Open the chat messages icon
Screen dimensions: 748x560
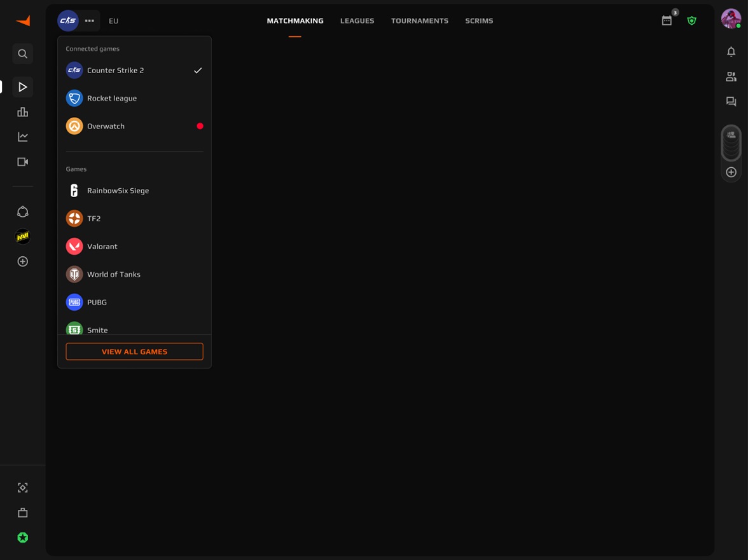coord(731,101)
